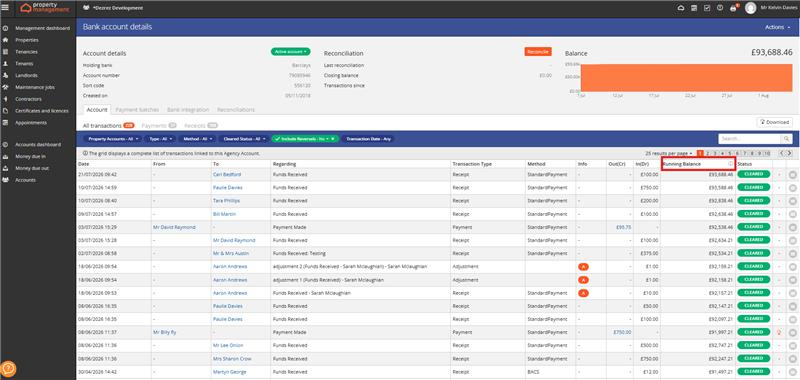This screenshot has height=380, width=800.
Task: Open the Reconciliations tab
Action: (x=236, y=110)
